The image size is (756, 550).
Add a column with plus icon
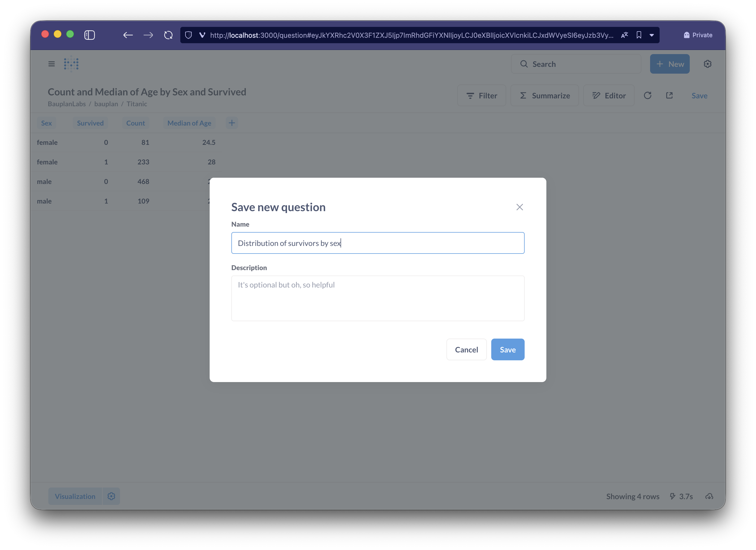pos(232,123)
